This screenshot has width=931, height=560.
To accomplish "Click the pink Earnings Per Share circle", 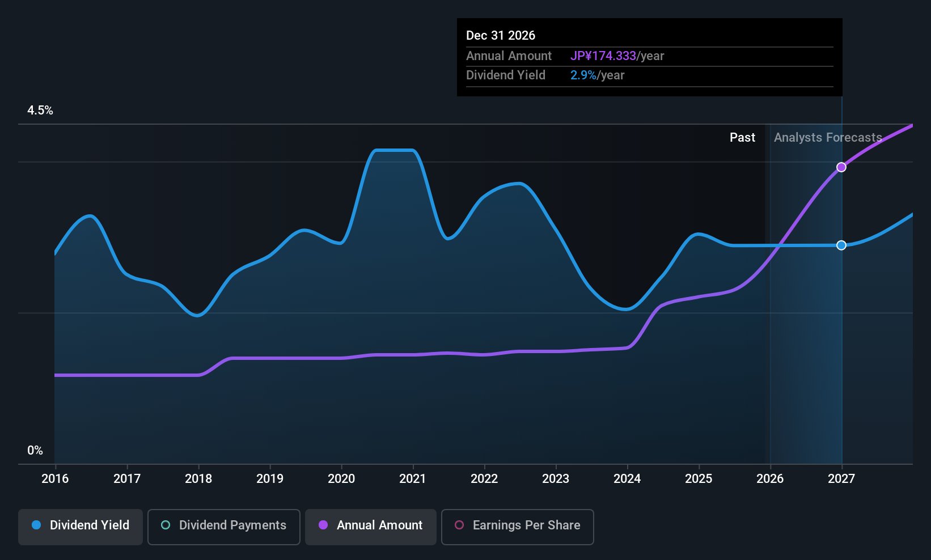I will (459, 525).
